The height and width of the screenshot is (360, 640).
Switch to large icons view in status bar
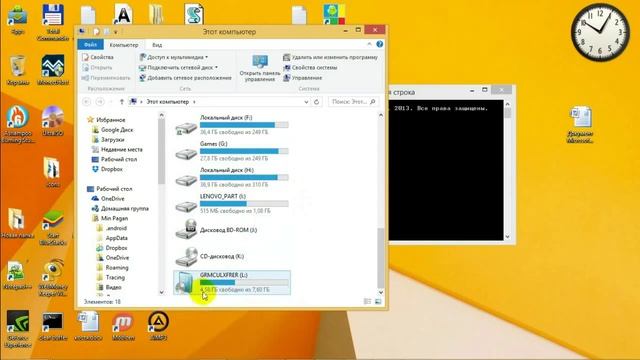coord(378,302)
